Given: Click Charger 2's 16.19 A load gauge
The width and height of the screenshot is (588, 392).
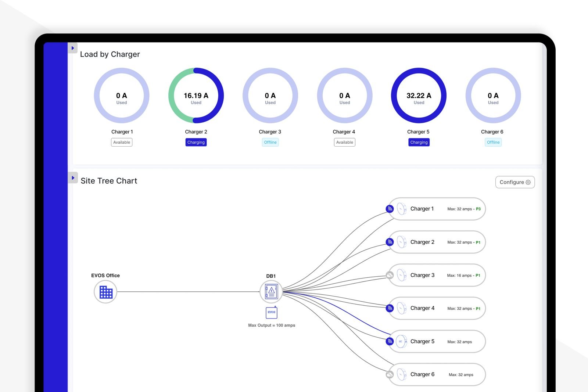Looking at the screenshot, I should pos(196,96).
